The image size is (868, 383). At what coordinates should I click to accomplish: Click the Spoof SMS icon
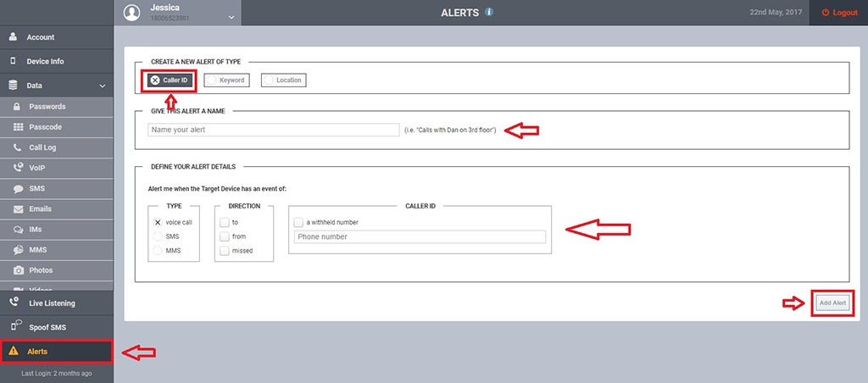pos(15,326)
